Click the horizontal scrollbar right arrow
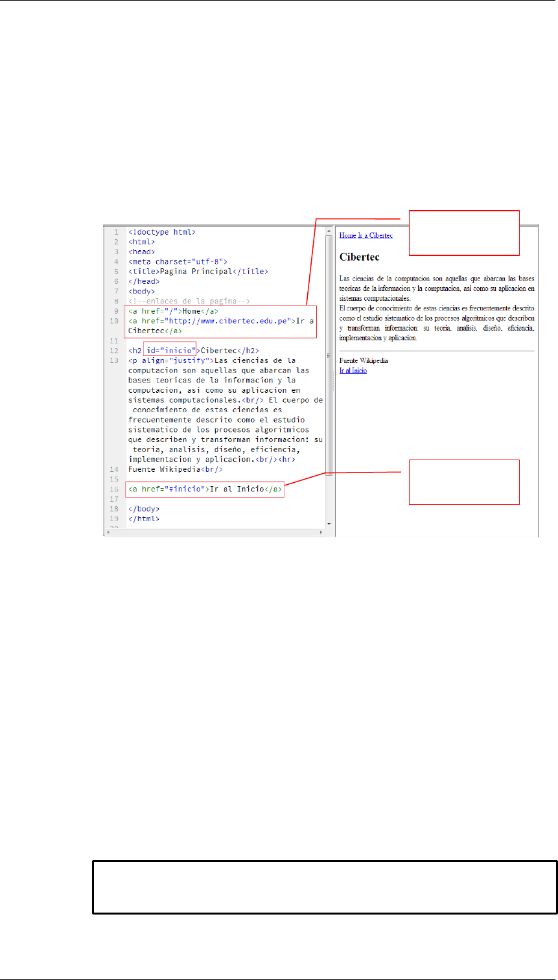 point(321,531)
